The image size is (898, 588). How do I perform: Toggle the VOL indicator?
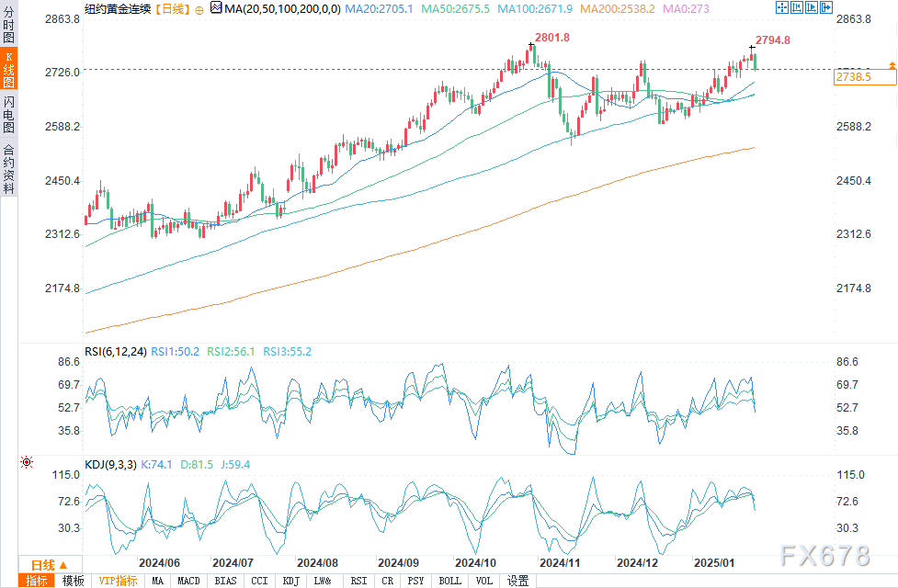484,581
